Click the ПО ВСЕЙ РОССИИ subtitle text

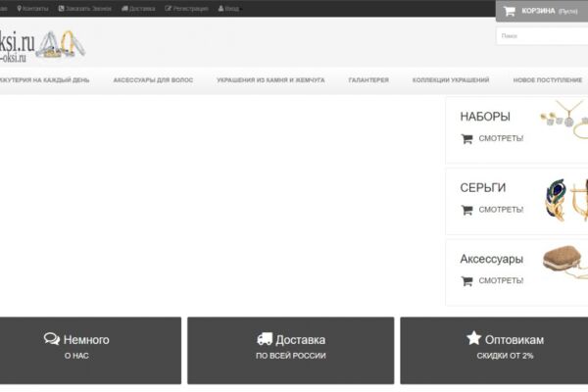(x=291, y=356)
